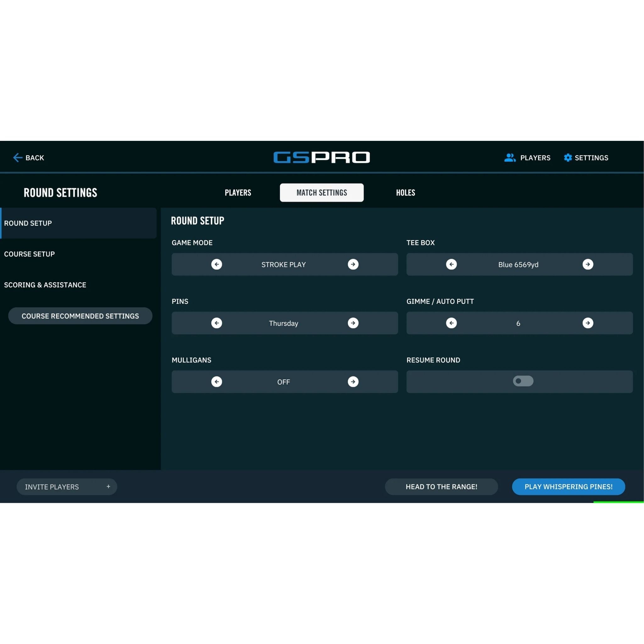Toggle the Resume Round switch

pos(523,381)
